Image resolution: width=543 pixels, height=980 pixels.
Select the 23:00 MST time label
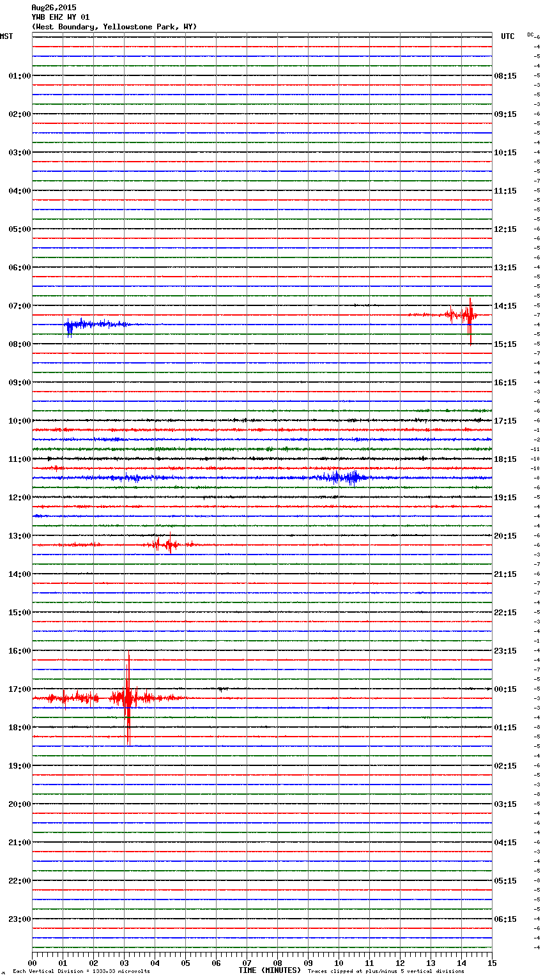tap(19, 919)
